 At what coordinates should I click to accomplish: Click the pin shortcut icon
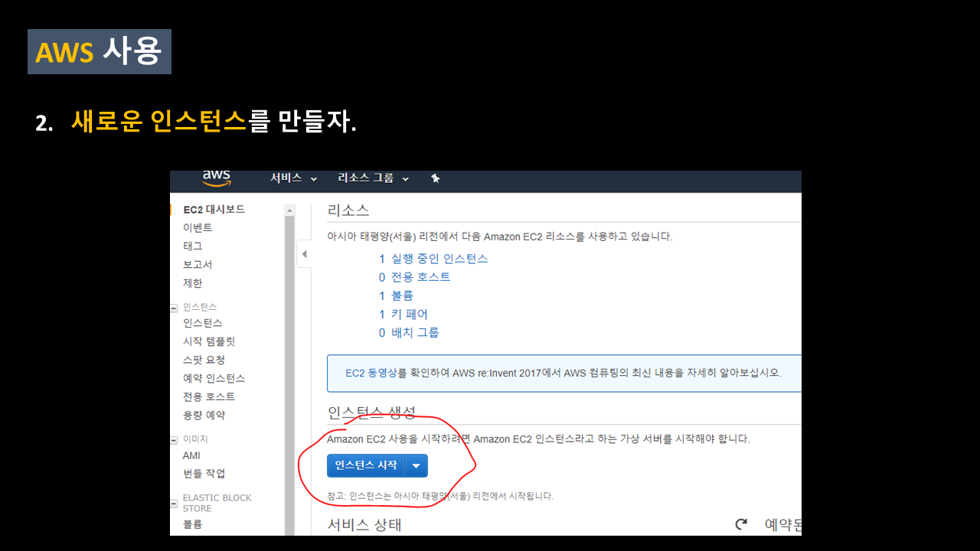click(x=435, y=178)
